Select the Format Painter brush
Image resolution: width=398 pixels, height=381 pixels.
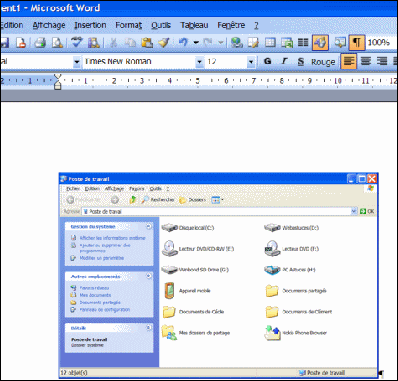tap(164, 43)
